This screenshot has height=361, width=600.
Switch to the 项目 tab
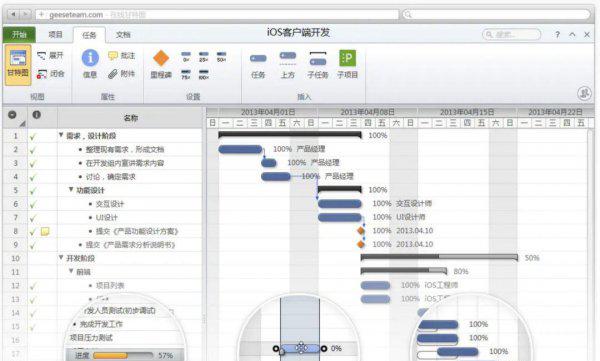click(55, 34)
